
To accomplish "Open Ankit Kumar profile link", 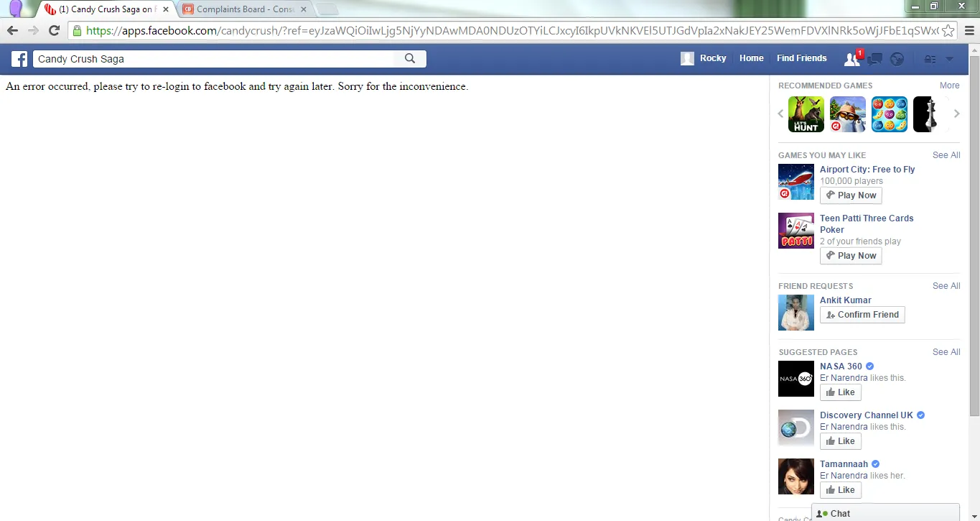I will 846,300.
